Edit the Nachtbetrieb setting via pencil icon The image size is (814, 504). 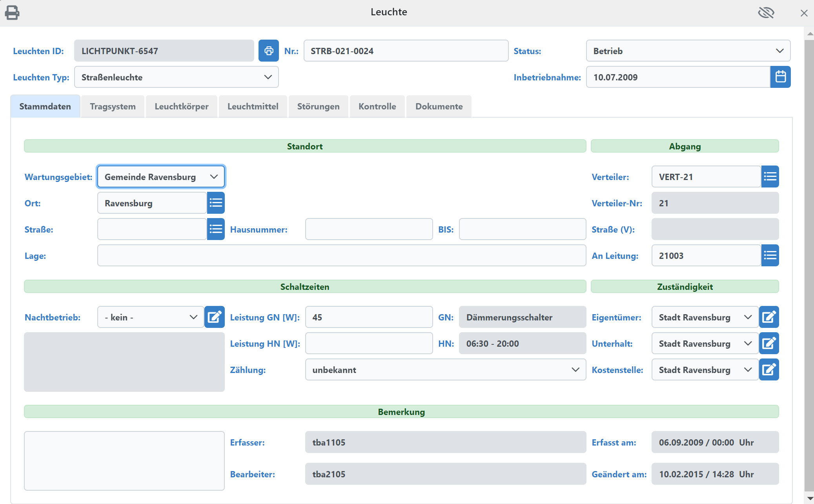coord(214,317)
